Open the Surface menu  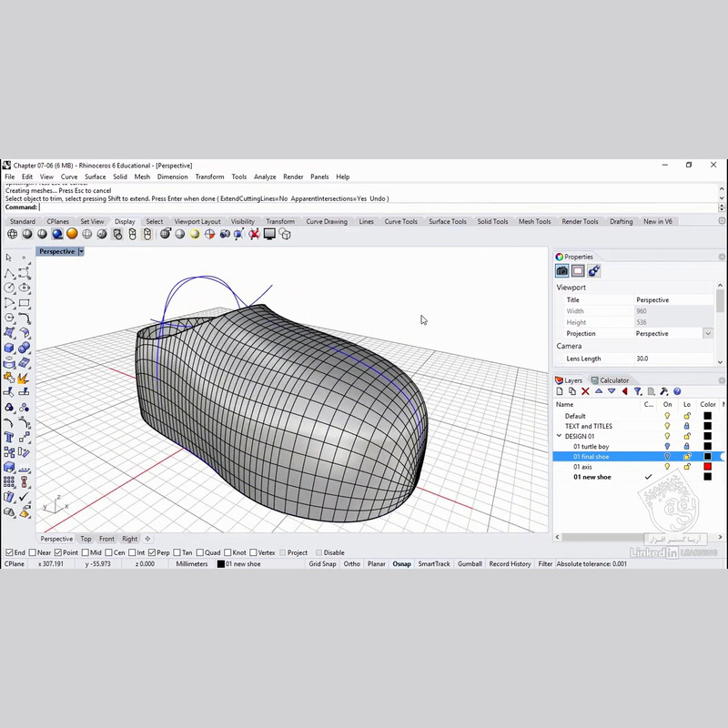point(95,177)
